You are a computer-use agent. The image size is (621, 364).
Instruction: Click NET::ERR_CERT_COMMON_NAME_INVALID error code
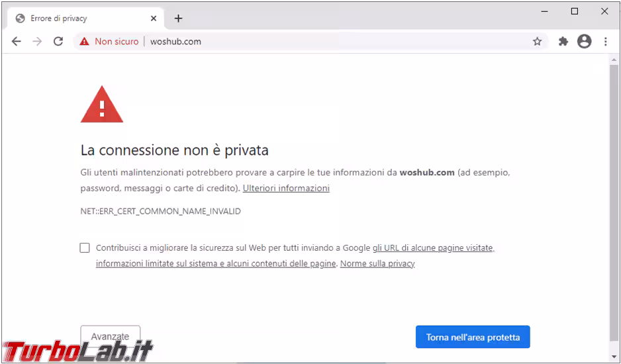pos(160,212)
